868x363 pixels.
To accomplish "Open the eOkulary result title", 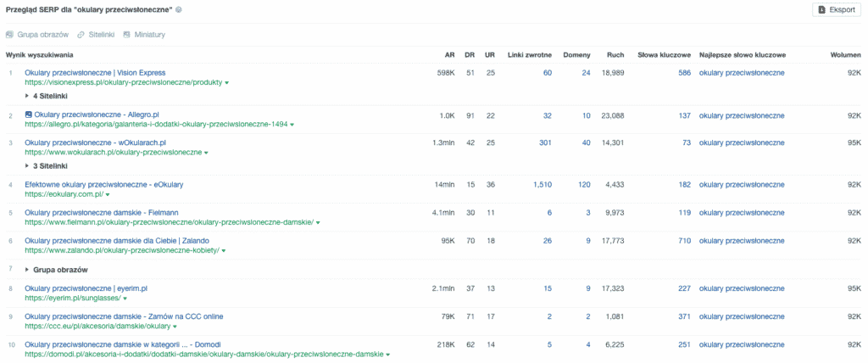I will click(104, 185).
